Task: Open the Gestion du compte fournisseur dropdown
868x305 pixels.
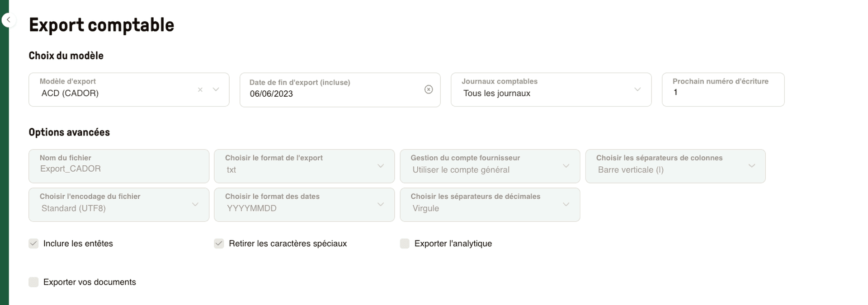Action: (566, 166)
